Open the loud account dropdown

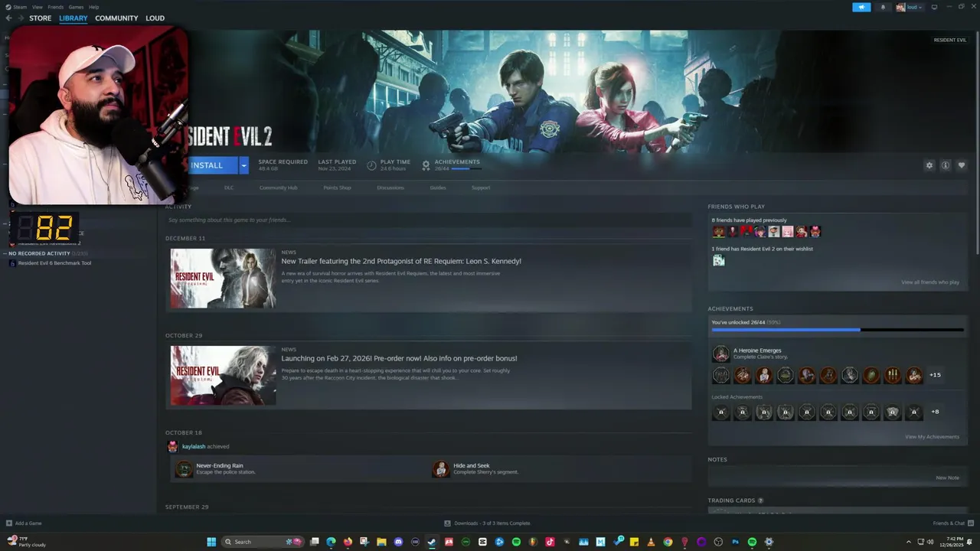[x=910, y=7]
